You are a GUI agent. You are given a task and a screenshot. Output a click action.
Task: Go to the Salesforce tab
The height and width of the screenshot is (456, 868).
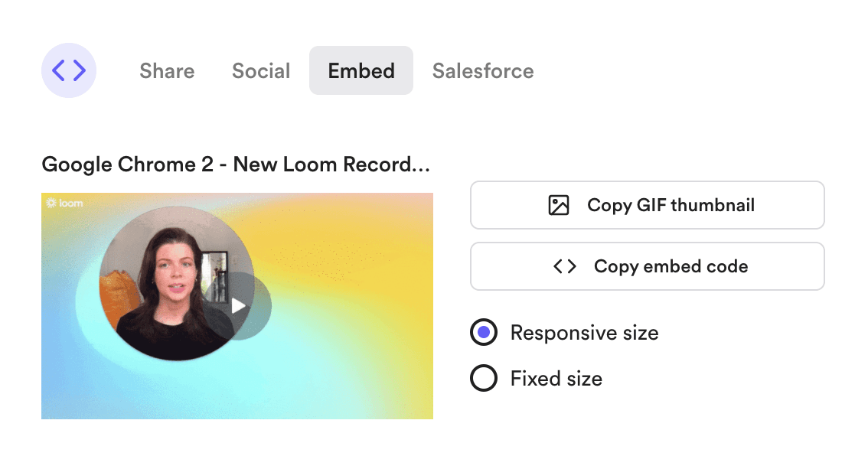pos(483,71)
